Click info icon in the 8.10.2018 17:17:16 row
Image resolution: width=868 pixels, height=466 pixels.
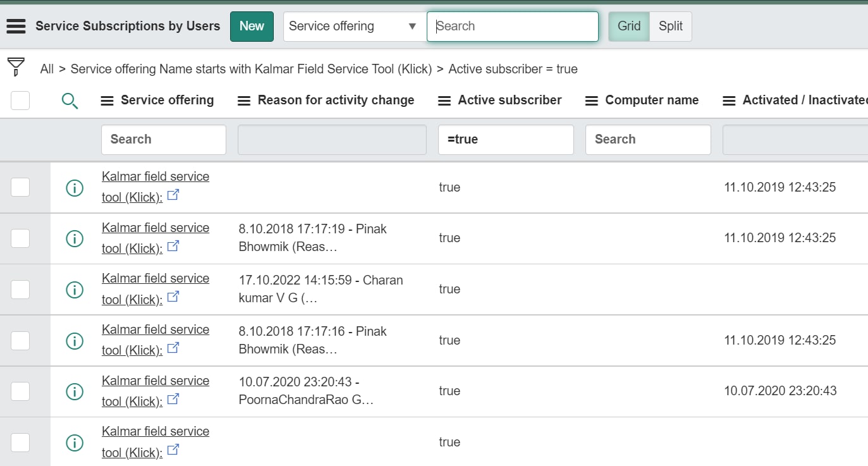75,341
